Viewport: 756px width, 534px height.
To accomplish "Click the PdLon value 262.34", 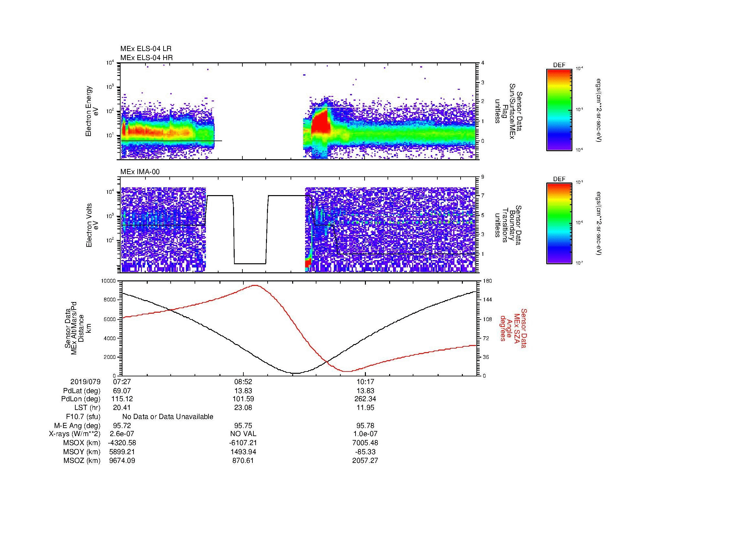I will pyautogui.click(x=365, y=399).
